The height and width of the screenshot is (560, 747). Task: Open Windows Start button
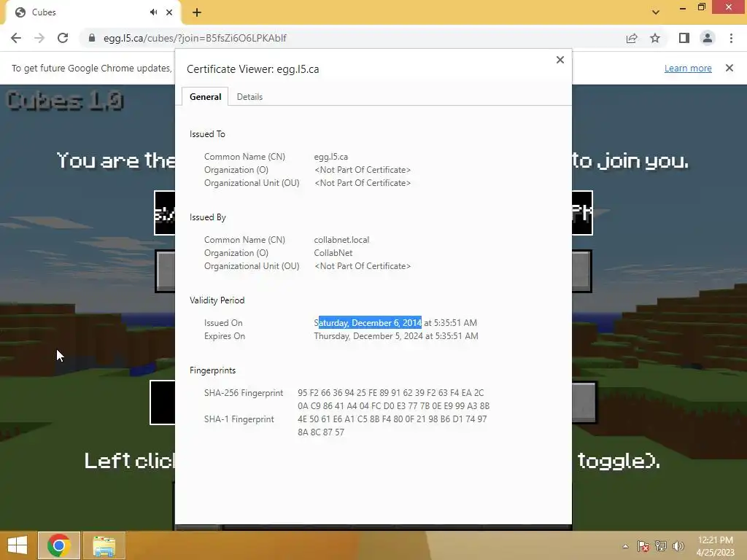coord(18,545)
